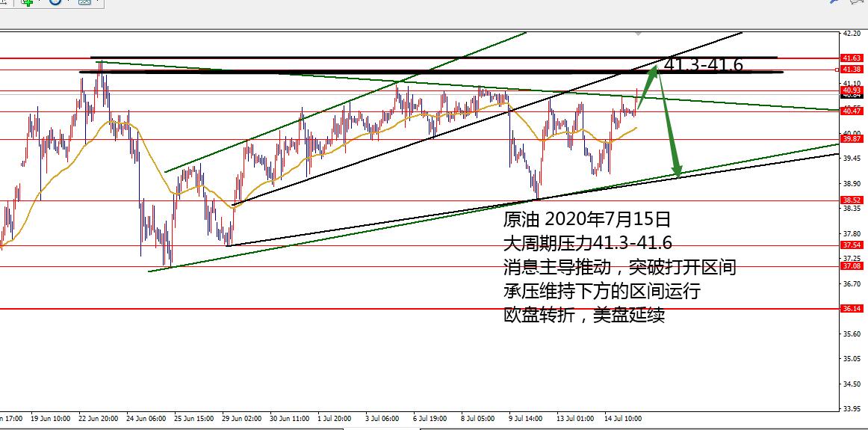
Task: Select the 36.14 red price label
Action: tap(851, 309)
